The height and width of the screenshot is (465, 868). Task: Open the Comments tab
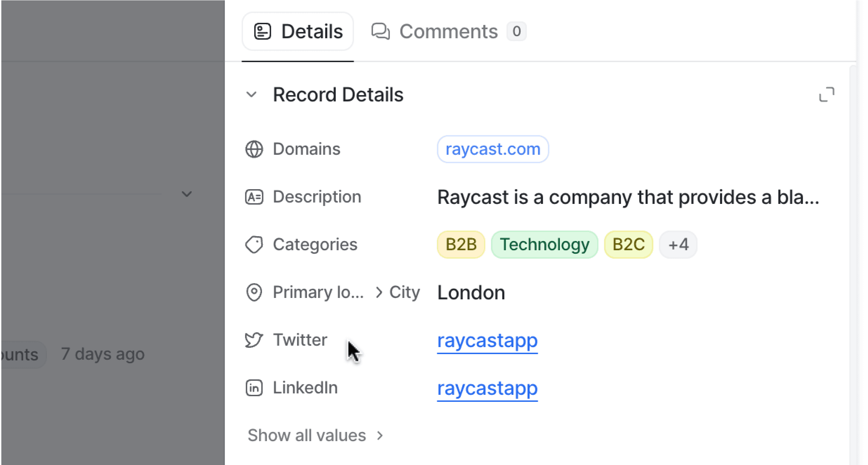point(448,32)
